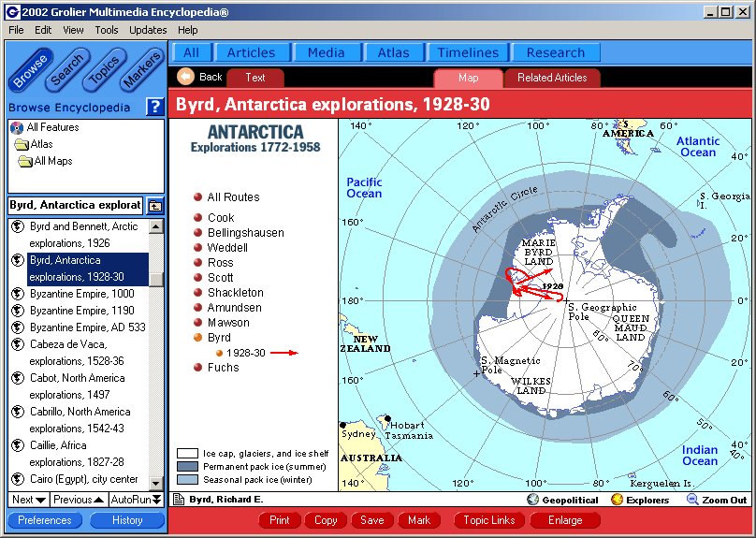Viewport: 756px width, 538px height.
Task: Select the Scott route bullet
Action: tap(197, 277)
